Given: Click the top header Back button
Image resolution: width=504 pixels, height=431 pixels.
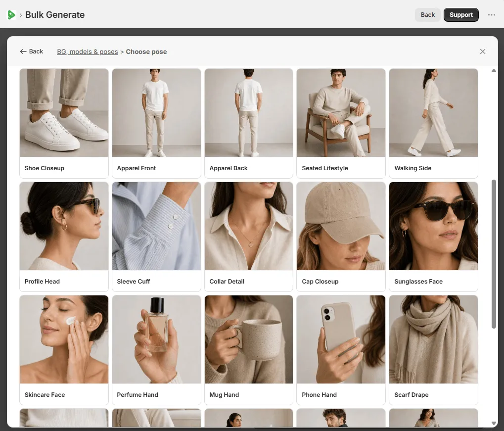Looking at the screenshot, I should 427,15.
